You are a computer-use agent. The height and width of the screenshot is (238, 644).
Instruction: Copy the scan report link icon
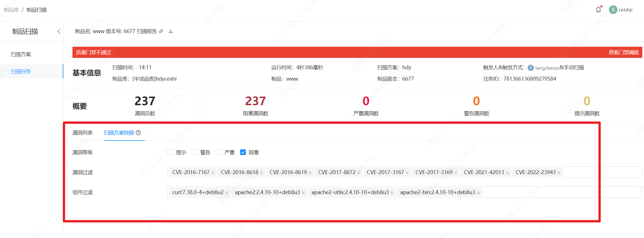161,31
